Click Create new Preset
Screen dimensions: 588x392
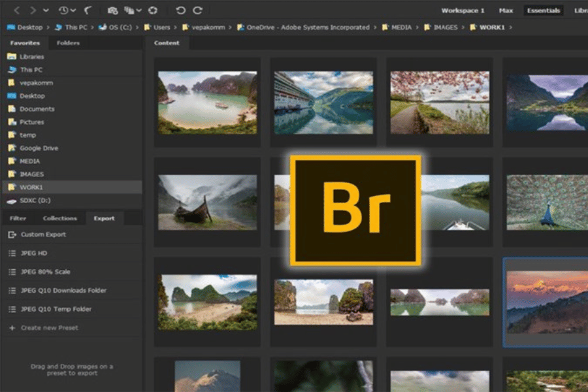(x=49, y=328)
